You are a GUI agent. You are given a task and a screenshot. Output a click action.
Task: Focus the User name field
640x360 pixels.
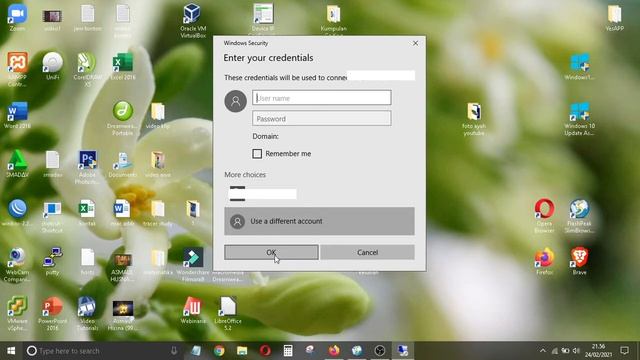click(x=322, y=98)
